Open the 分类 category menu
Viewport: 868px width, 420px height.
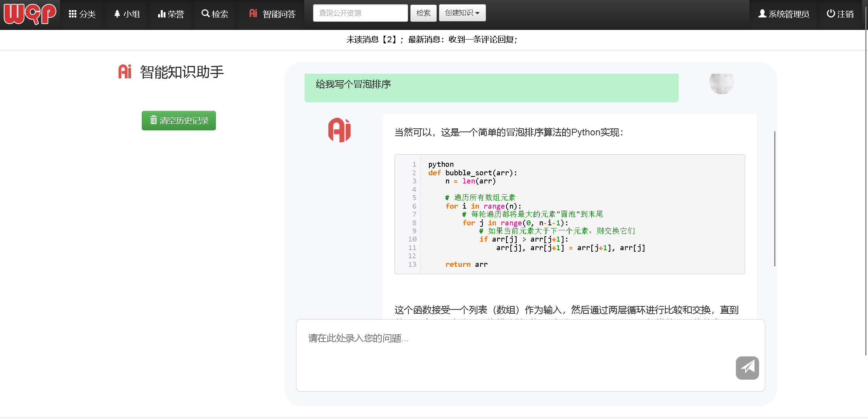82,14
